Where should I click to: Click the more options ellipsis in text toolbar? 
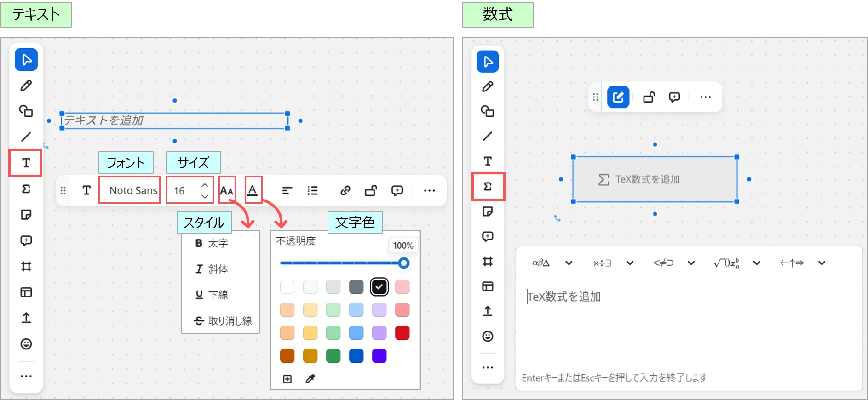[429, 190]
